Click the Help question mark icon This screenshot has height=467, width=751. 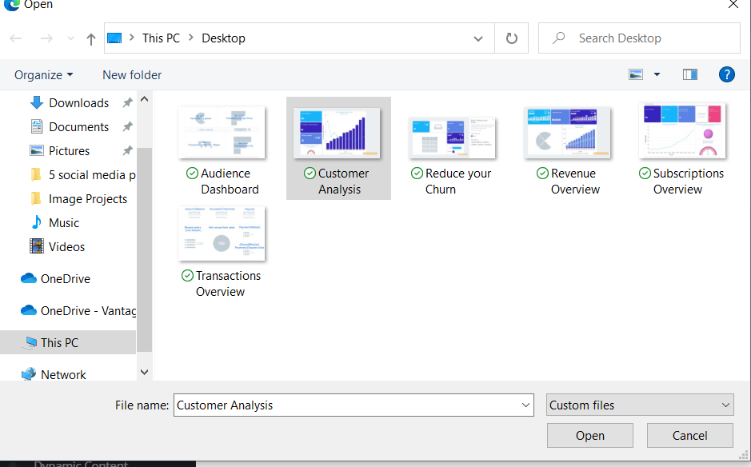[727, 74]
